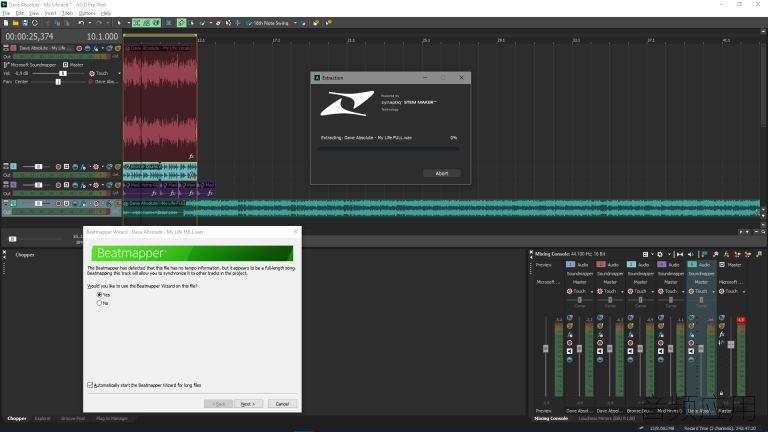Viewport: 768px width, 432px height.
Task: Click Cancel in the Beatmapper Wizard
Action: tap(282, 404)
